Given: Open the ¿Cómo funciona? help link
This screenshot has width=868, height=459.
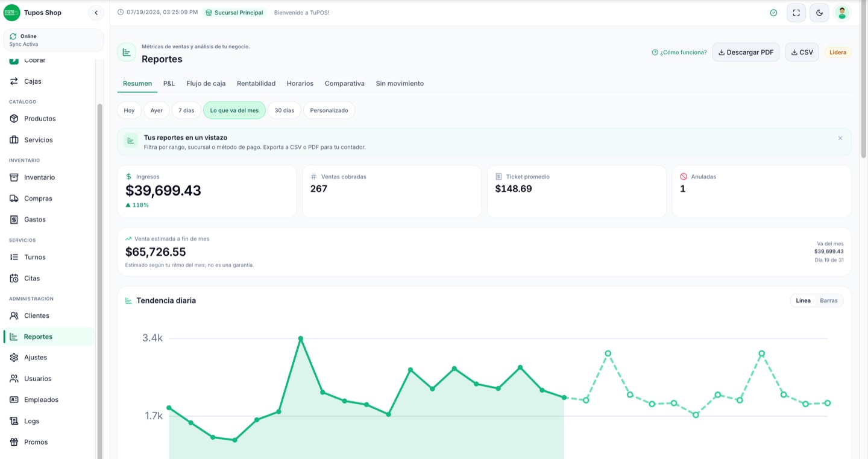Looking at the screenshot, I should coord(679,52).
